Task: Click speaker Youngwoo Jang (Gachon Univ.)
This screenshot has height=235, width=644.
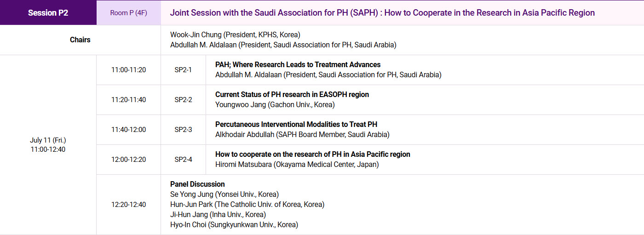Action: pos(275,105)
